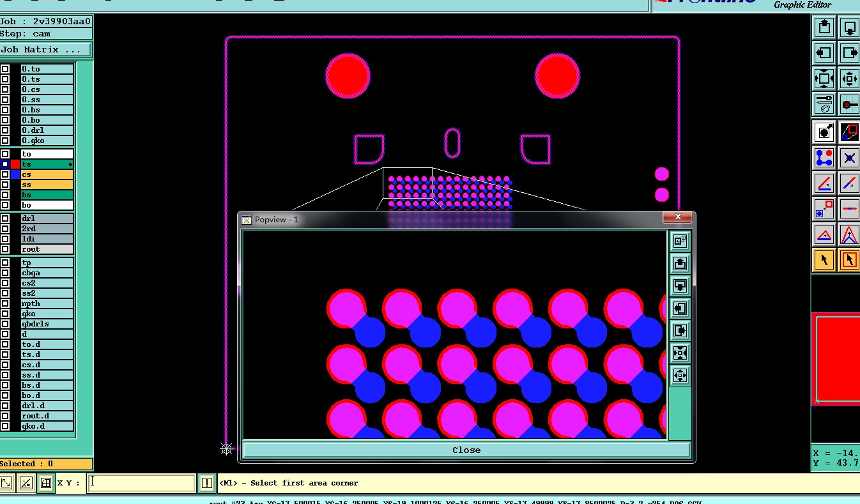Click the exclamation mark button

(x=206, y=483)
